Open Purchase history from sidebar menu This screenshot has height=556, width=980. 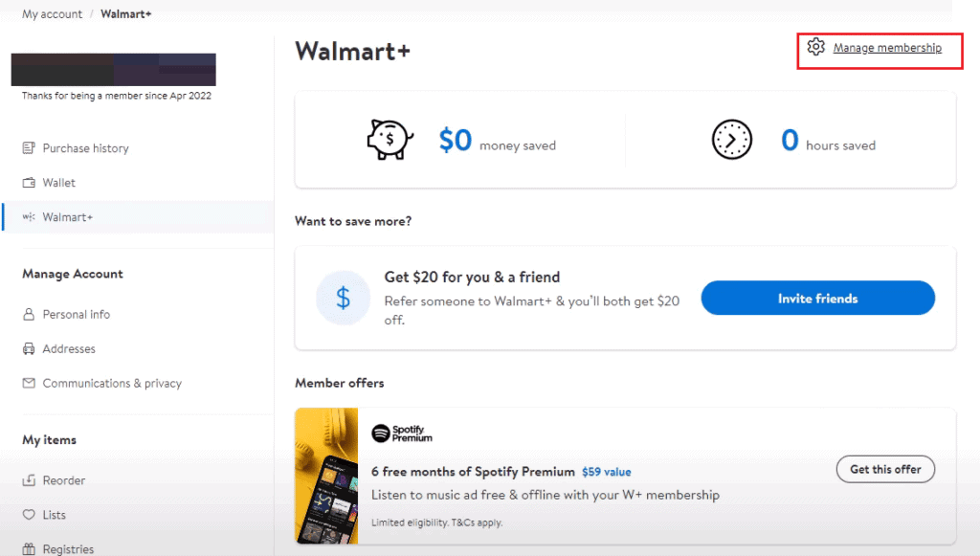tap(85, 148)
